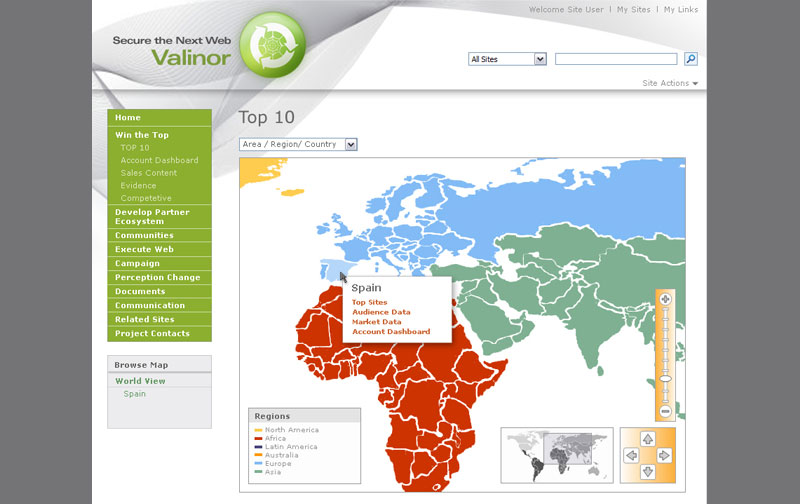Image resolution: width=800 pixels, height=504 pixels.
Task: Click in the search text field
Action: (616, 59)
